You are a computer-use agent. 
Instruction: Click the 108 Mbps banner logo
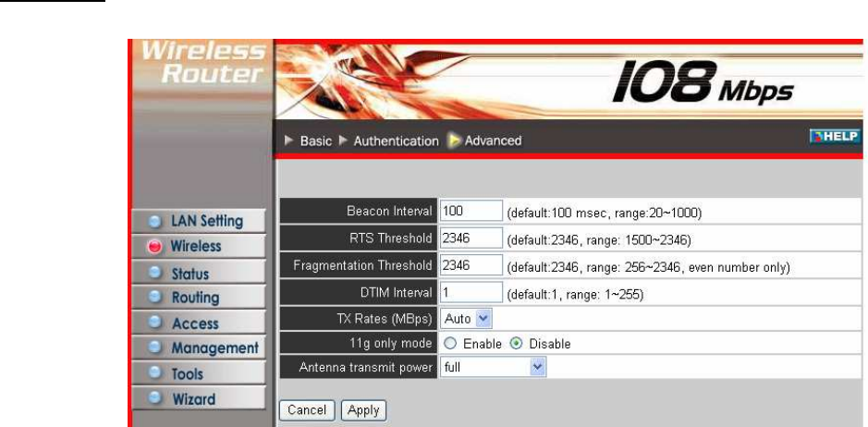(x=703, y=83)
